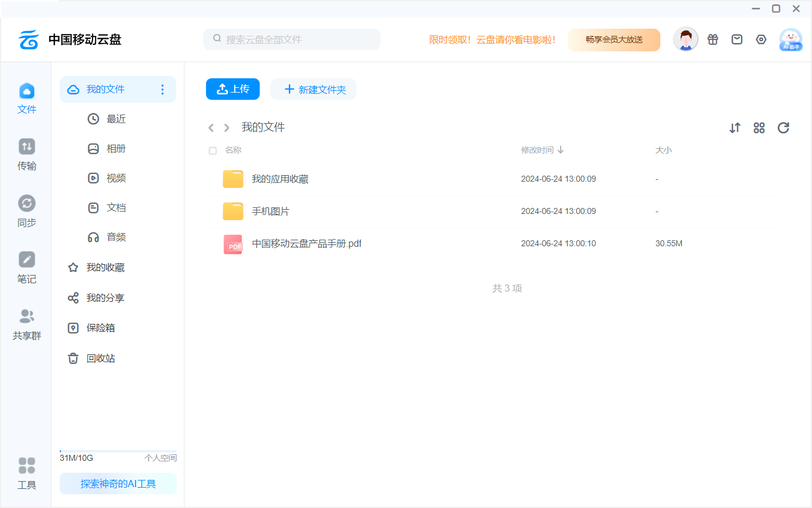Select folder name 手机图片

point(270,212)
